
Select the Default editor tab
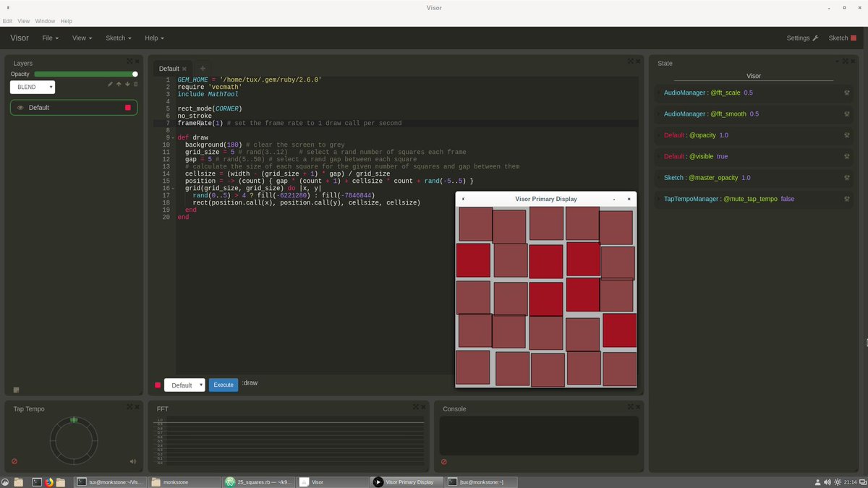pos(174,69)
